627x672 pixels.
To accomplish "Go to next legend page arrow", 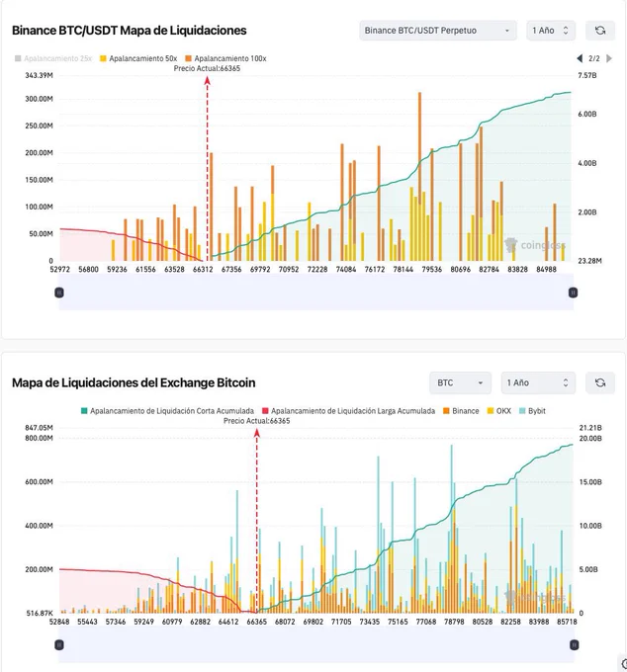I will pyautogui.click(x=609, y=58).
